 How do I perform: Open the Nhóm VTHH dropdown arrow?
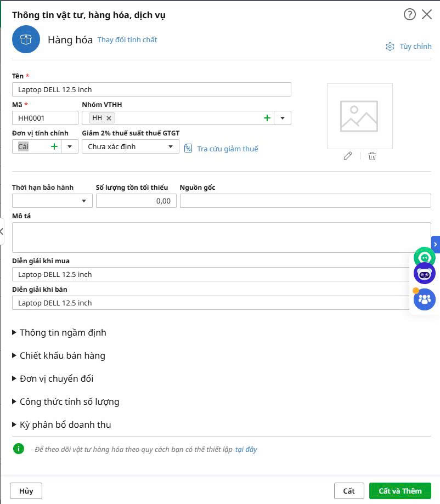(283, 118)
